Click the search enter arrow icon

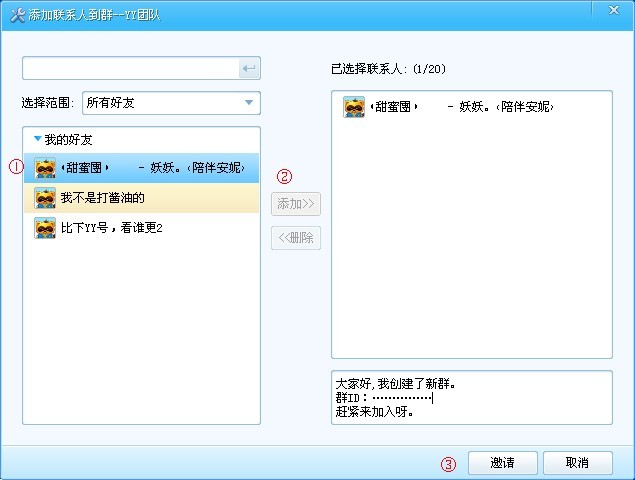click(249, 68)
